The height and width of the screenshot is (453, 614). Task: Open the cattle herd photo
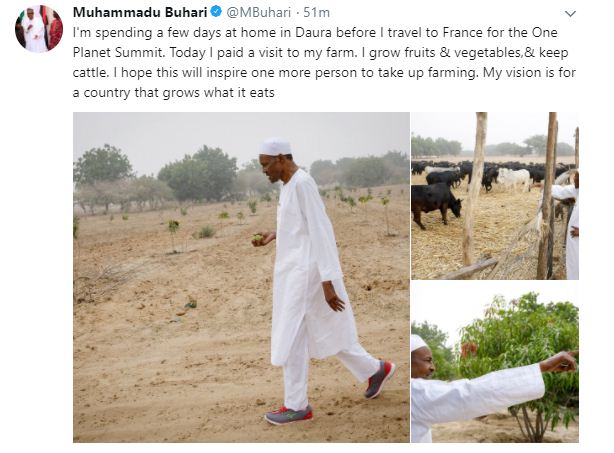click(x=494, y=195)
